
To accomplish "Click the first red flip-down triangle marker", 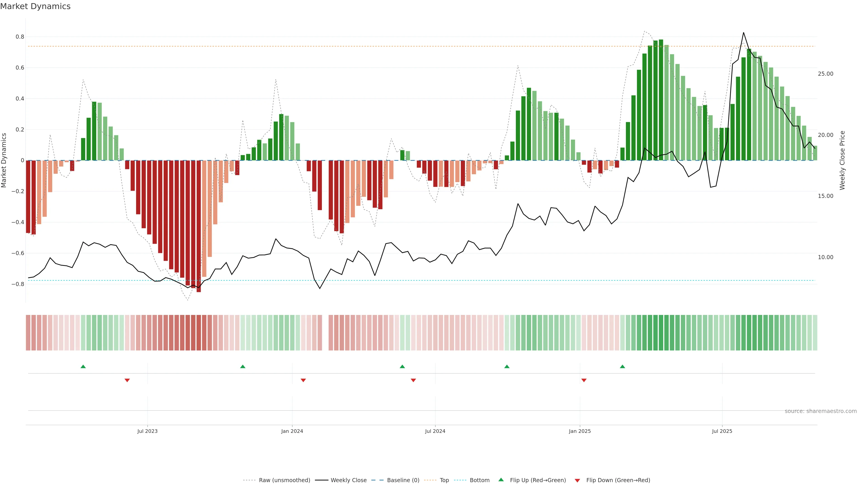I will [127, 380].
